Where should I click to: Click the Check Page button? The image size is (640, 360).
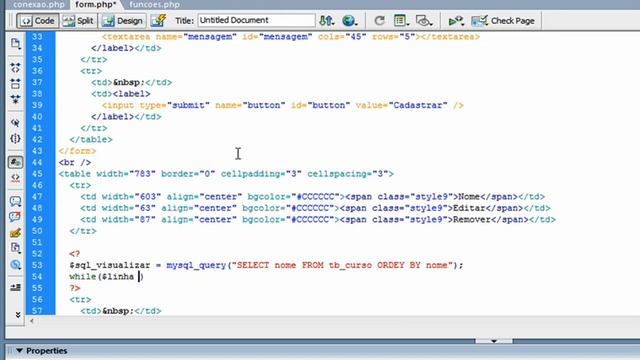click(503, 21)
